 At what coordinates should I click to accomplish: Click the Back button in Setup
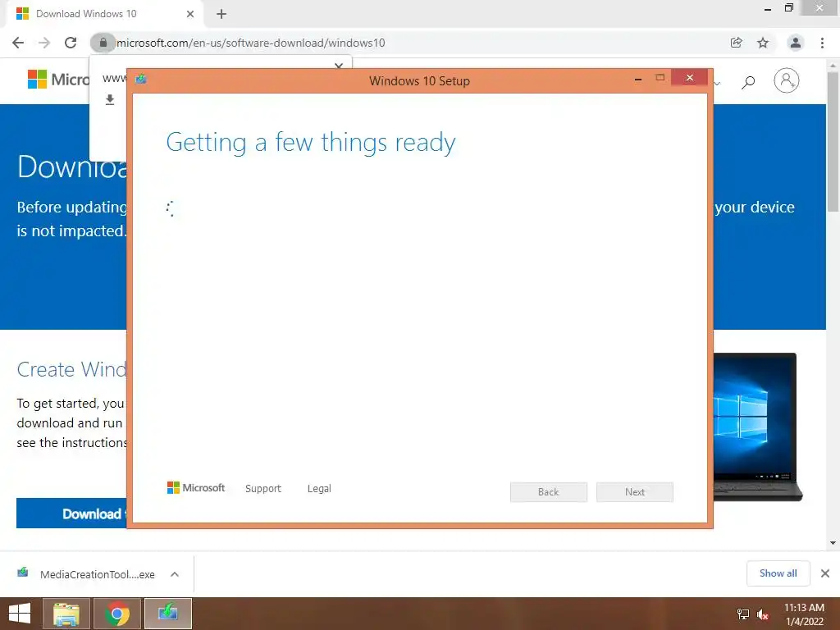(549, 492)
